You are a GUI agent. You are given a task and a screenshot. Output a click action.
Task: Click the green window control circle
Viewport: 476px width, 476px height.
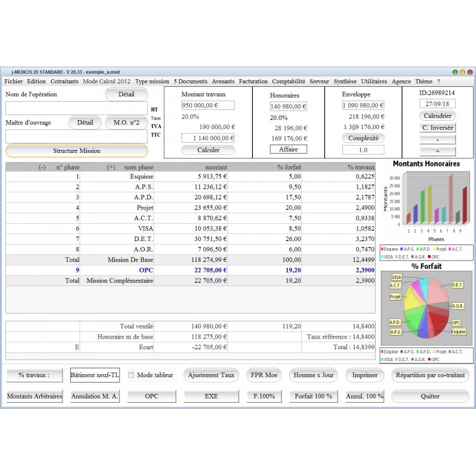(x=455, y=72)
